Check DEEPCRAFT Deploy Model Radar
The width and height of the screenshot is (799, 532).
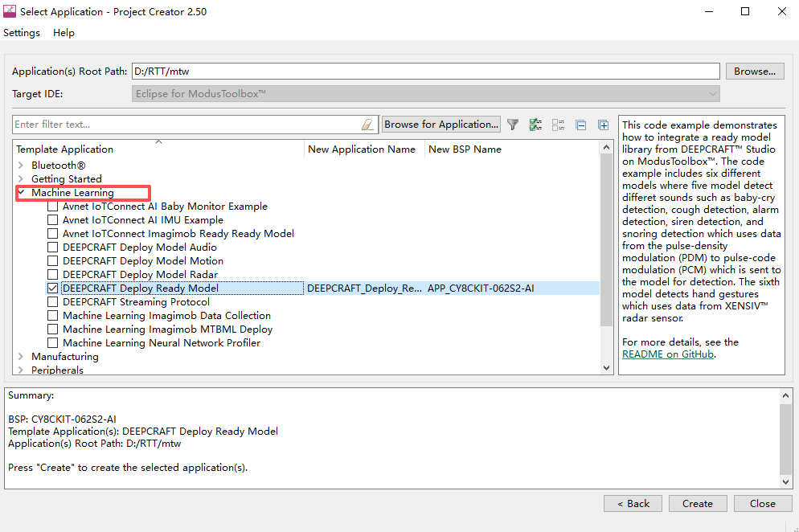coord(52,275)
